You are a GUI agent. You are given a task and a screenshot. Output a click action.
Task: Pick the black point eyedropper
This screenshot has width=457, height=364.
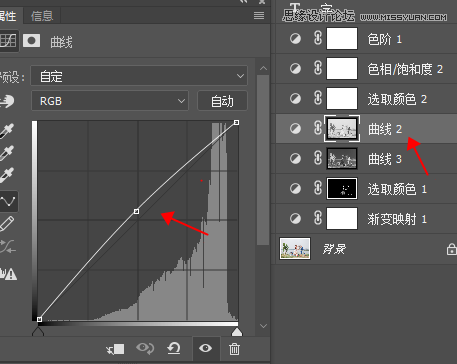pos(7,131)
